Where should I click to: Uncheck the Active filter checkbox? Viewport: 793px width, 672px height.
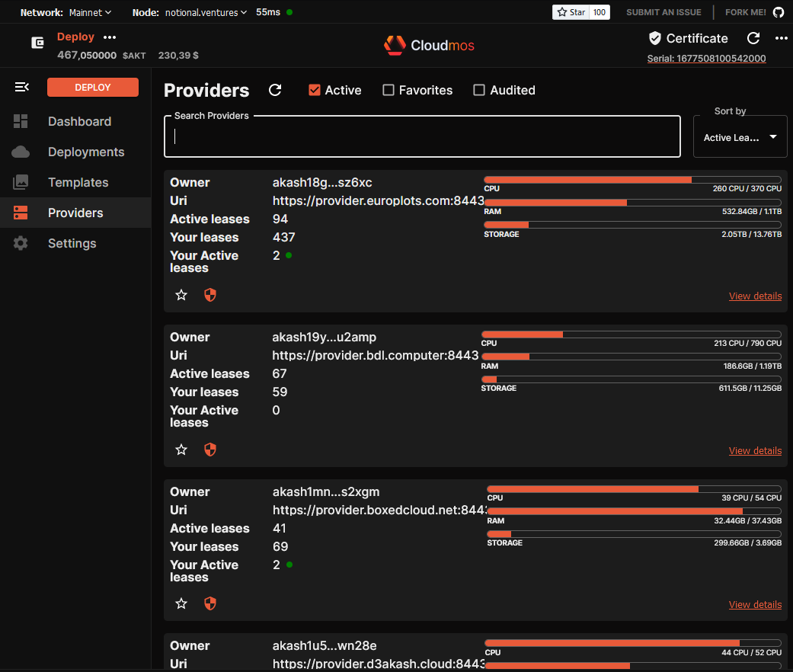pos(315,90)
